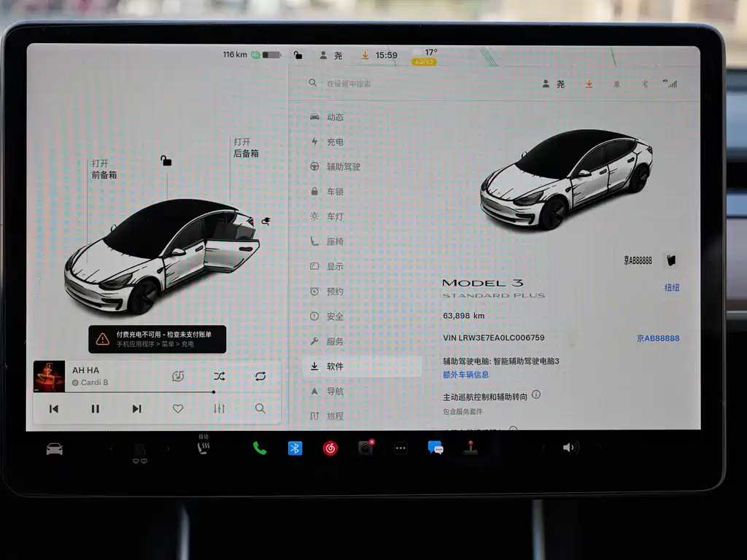This screenshot has width=747, height=560.
Task: Open the 动态 settings menu
Action: coord(327,117)
